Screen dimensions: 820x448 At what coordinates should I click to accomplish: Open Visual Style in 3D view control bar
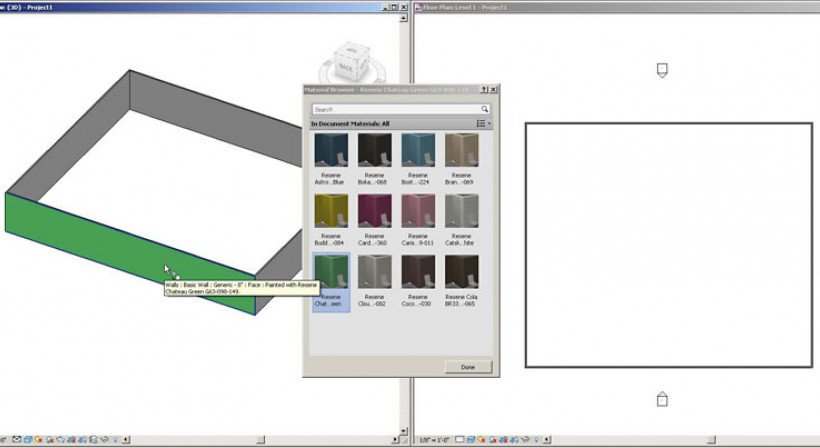(x=28, y=440)
